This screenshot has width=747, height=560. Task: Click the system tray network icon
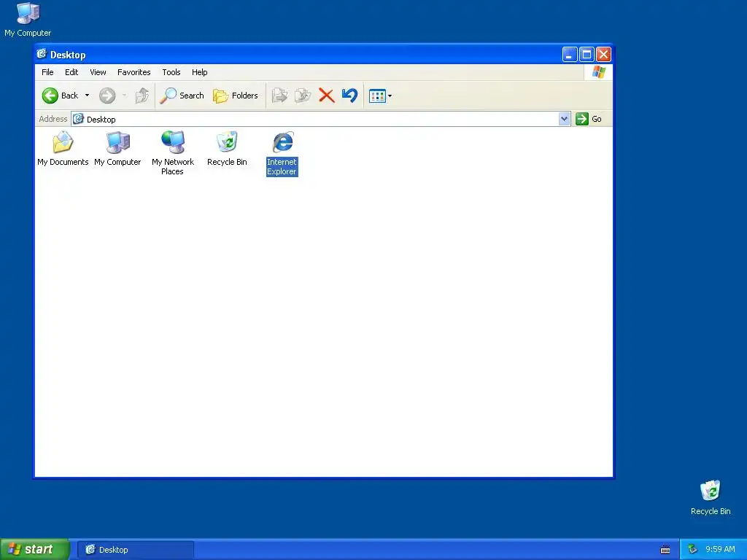click(x=693, y=550)
